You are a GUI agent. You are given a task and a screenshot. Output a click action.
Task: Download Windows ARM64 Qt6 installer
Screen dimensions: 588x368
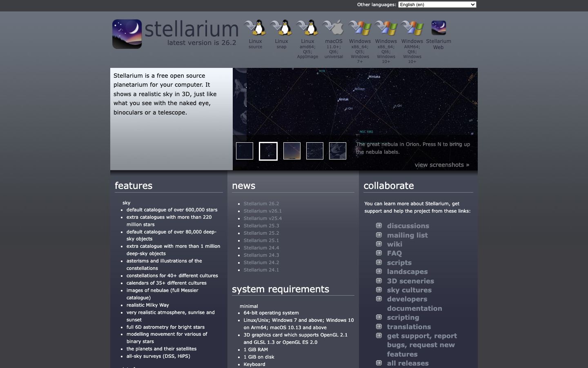click(412, 42)
